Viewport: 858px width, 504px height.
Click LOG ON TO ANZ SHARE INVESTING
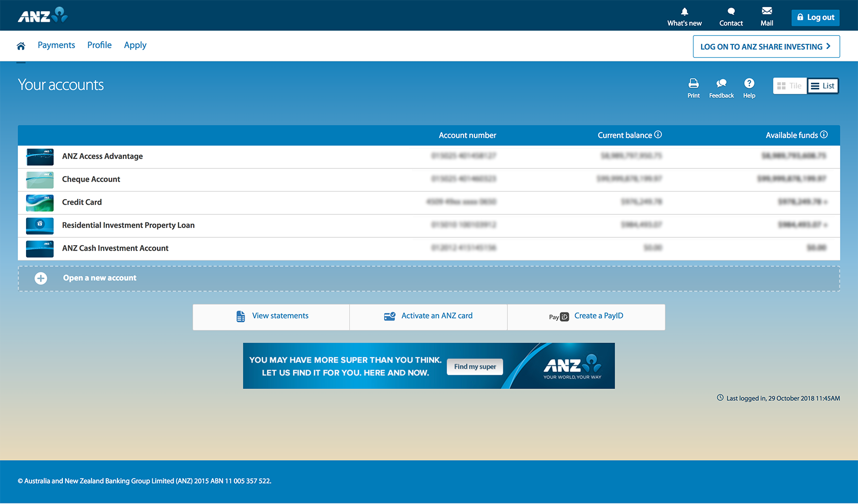pos(766,46)
